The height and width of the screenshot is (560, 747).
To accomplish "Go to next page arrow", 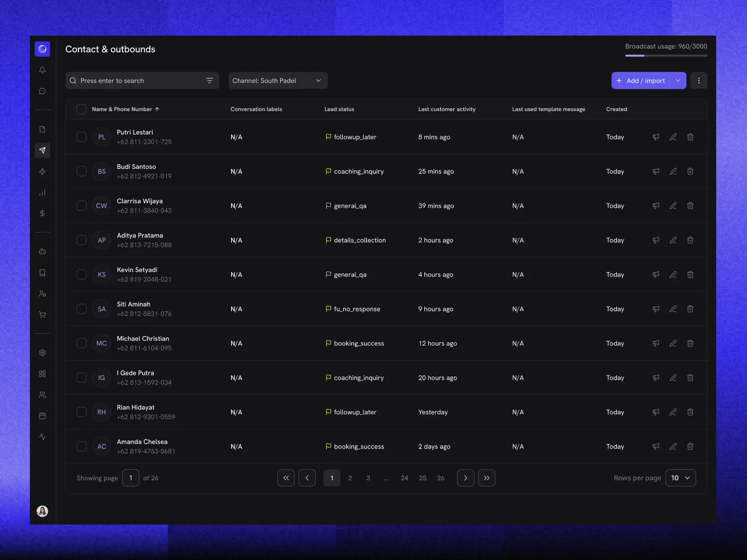I will click(x=465, y=478).
